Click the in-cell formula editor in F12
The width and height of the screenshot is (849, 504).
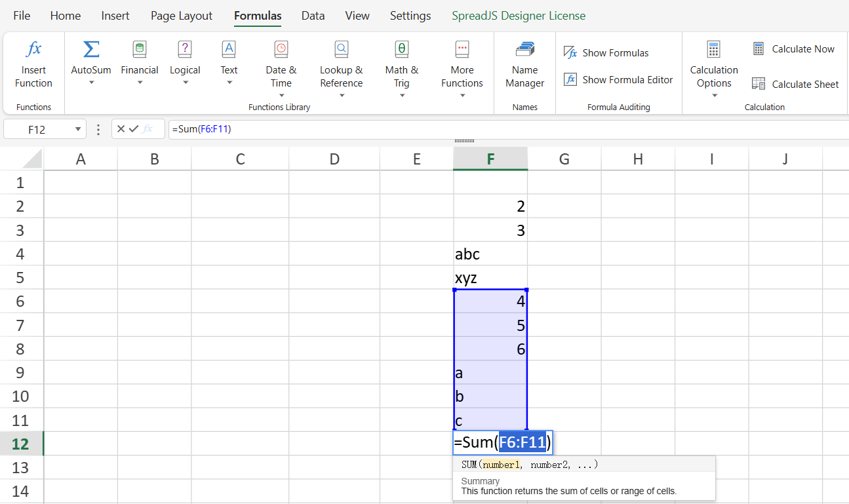tap(503, 443)
